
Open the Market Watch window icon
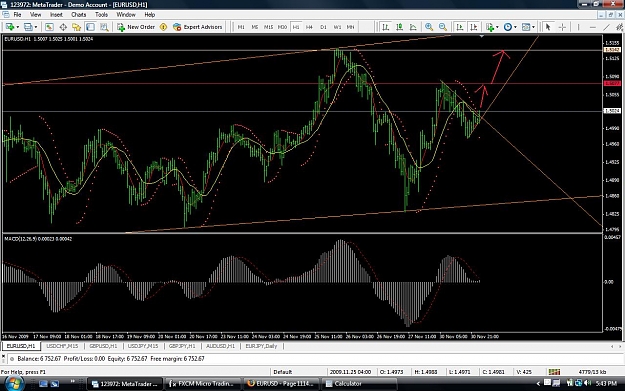[x=49, y=27]
